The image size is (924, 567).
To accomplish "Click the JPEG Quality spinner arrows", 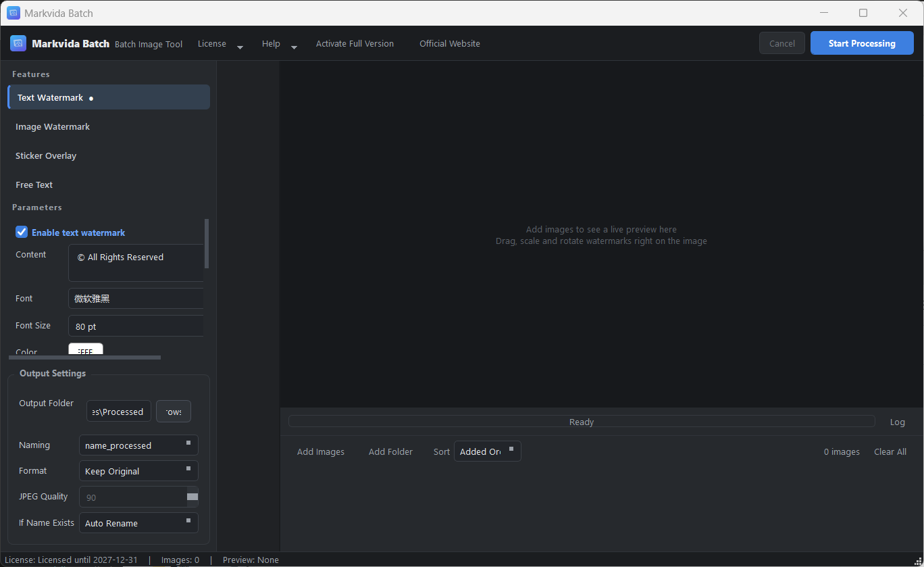I will pos(192,497).
